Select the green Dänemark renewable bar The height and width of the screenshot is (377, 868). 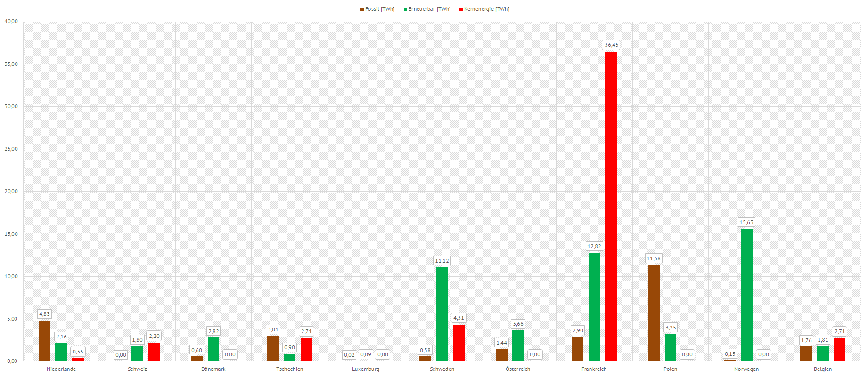pyautogui.click(x=213, y=349)
